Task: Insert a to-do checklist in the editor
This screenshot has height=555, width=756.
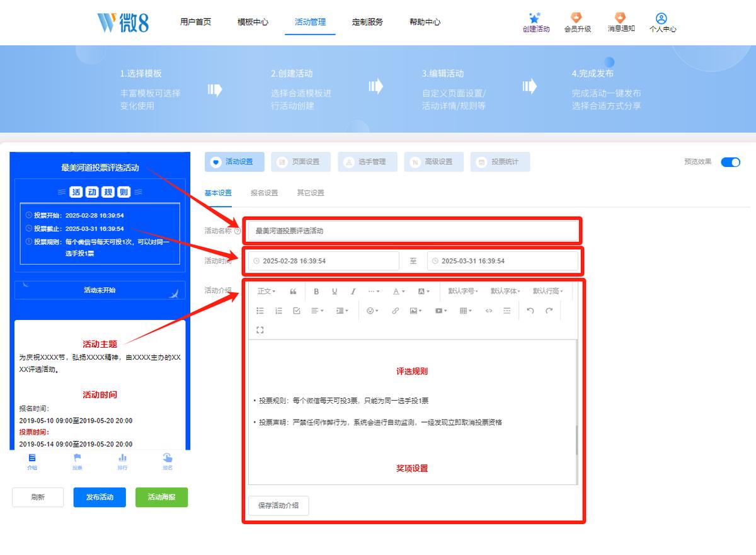Action: click(297, 311)
